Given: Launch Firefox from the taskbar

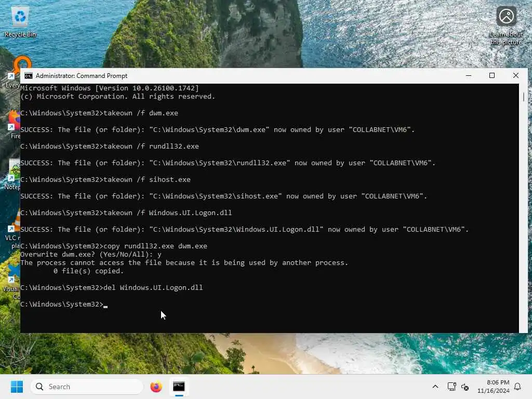Looking at the screenshot, I should coord(156,387).
